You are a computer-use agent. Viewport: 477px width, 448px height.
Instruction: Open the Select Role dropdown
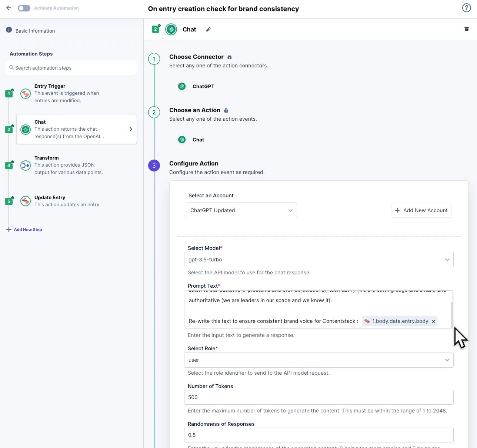319,360
